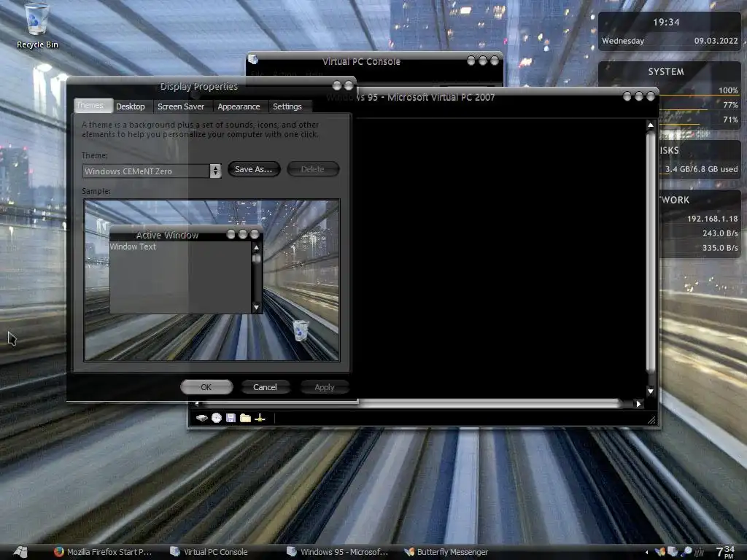This screenshot has width=747, height=560.
Task: Click the Virtual PC tray icon
Action: click(x=673, y=552)
